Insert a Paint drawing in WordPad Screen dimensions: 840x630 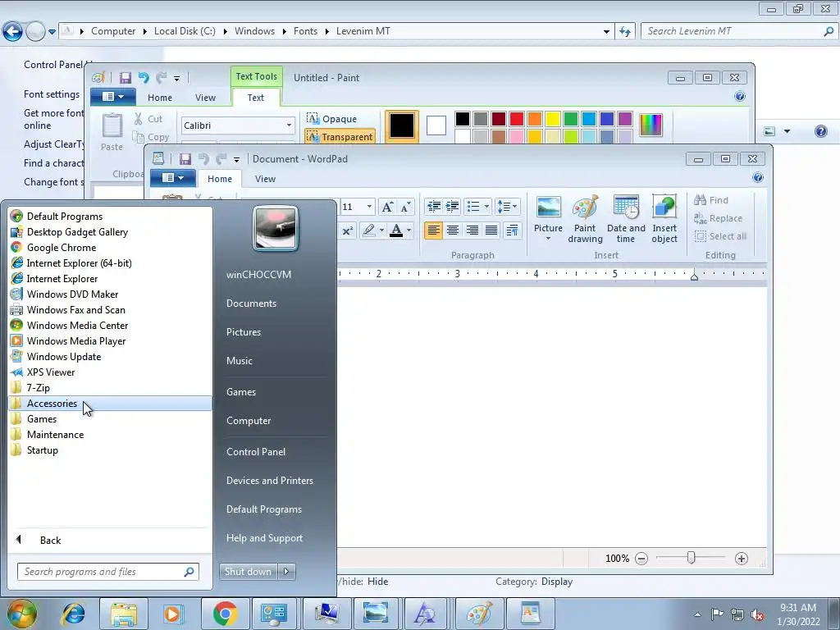point(585,218)
